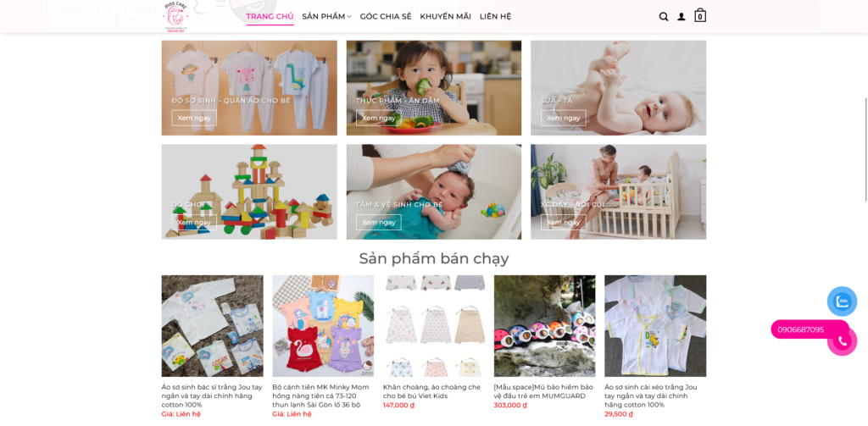Viewport: 868px width, 426px height.
Task: Click the 0906687095 phone number pill
Action: tap(801, 329)
